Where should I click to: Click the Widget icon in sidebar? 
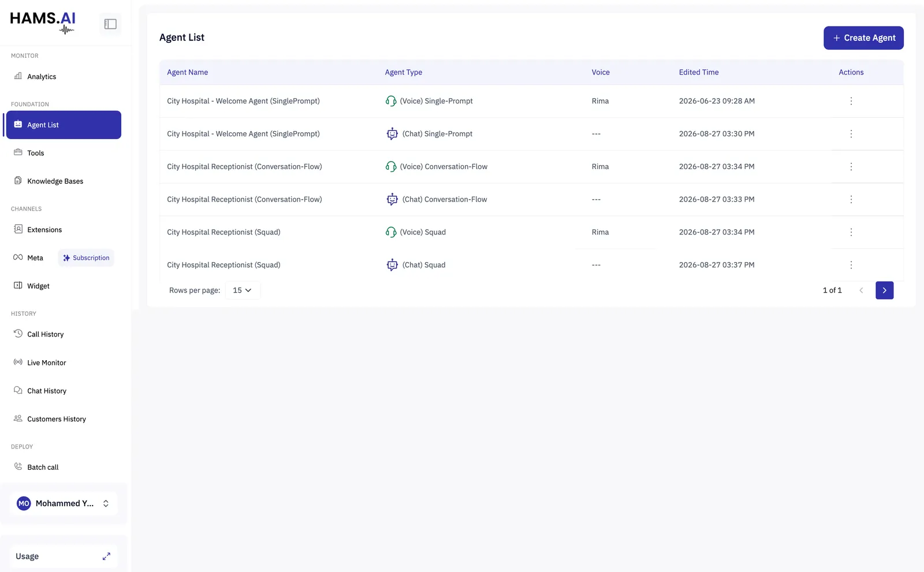[18, 285]
